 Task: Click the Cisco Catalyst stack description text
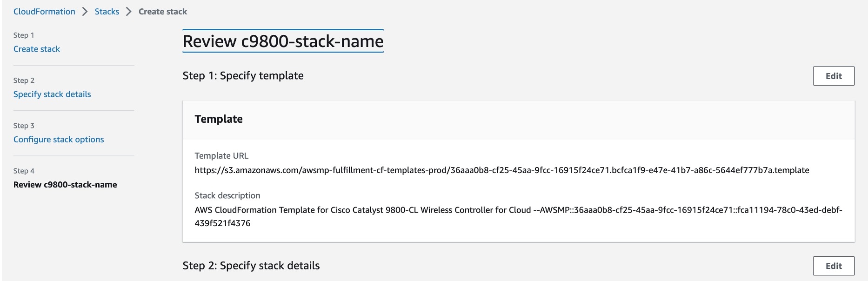pyautogui.click(x=518, y=210)
